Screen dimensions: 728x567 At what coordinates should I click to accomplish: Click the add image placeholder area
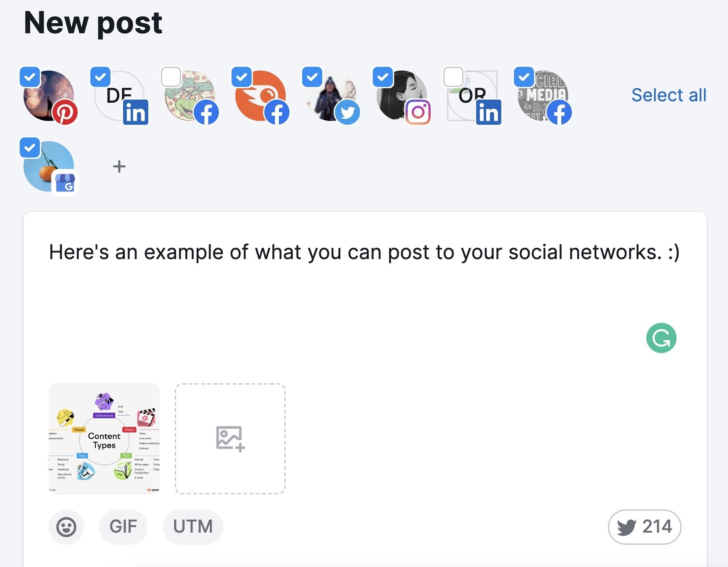(x=229, y=438)
